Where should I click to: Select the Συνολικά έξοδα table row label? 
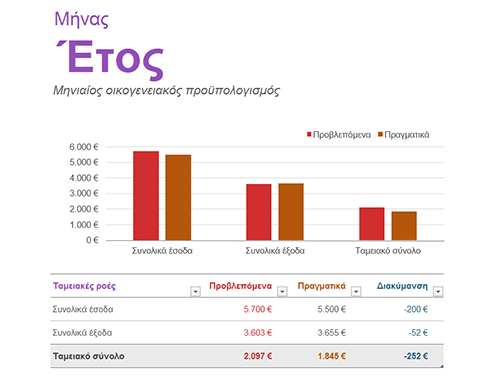coord(82,333)
